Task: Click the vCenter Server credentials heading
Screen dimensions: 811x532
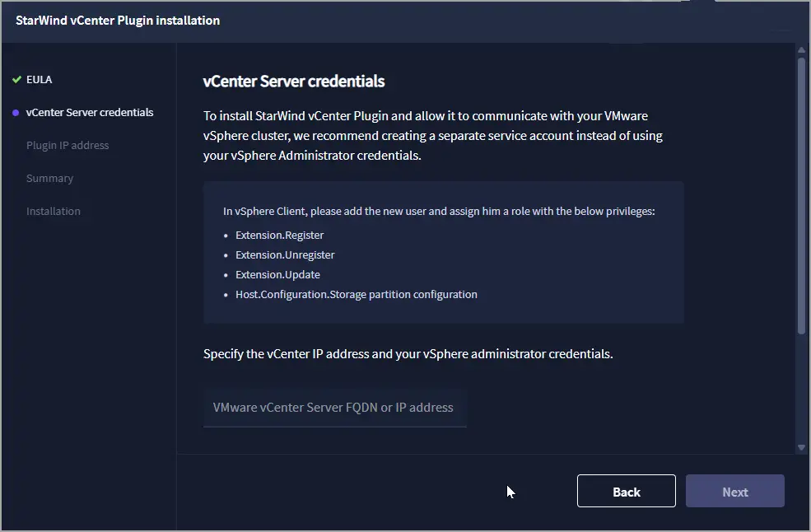Action: pyautogui.click(x=294, y=82)
